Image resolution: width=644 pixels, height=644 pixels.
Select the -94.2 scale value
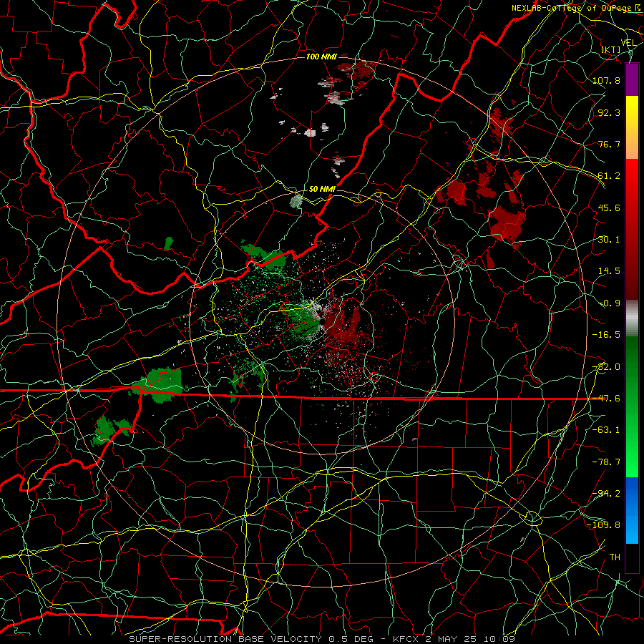pyautogui.click(x=606, y=494)
